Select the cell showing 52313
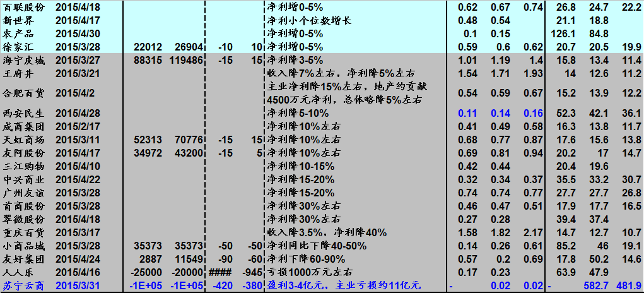Image resolution: width=644 pixels, height=293 pixels. (x=148, y=140)
